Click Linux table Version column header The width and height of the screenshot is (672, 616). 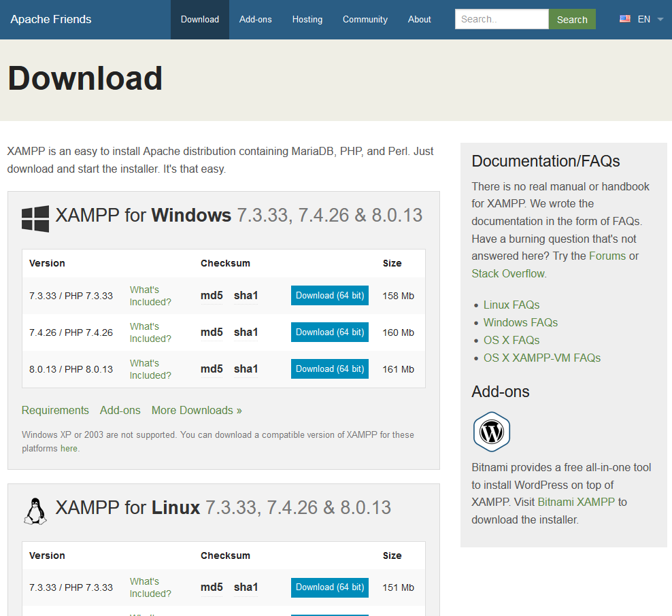click(47, 555)
